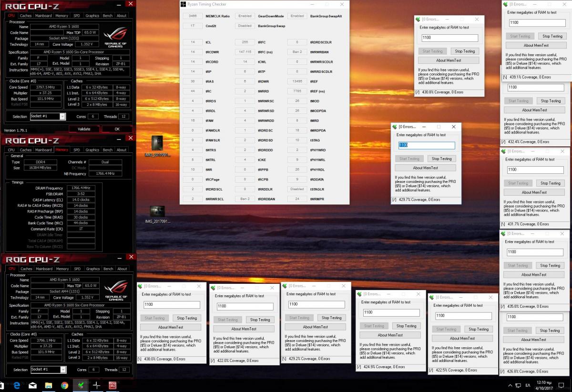Image resolution: width=572 pixels, height=392 pixels.
Task: Stop testing in the 422.0% coverage MemTest window
Action: point(260,320)
